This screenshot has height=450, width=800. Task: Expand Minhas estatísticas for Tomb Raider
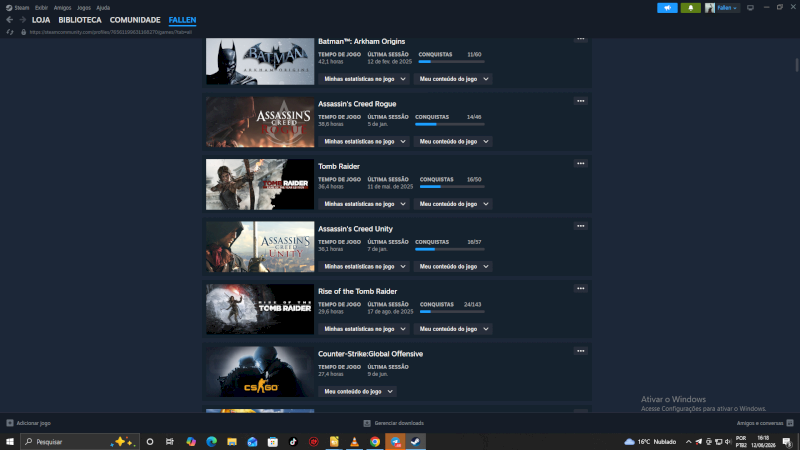[364, 204]
